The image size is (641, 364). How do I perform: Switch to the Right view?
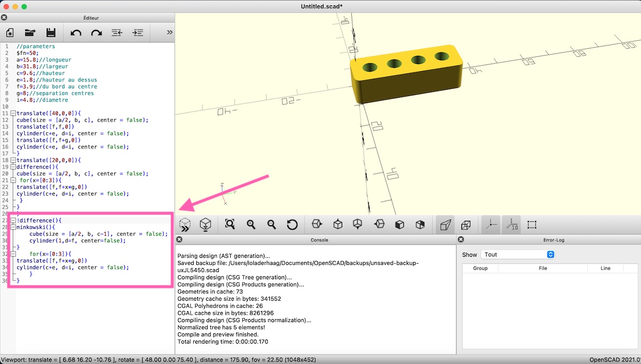317,224
